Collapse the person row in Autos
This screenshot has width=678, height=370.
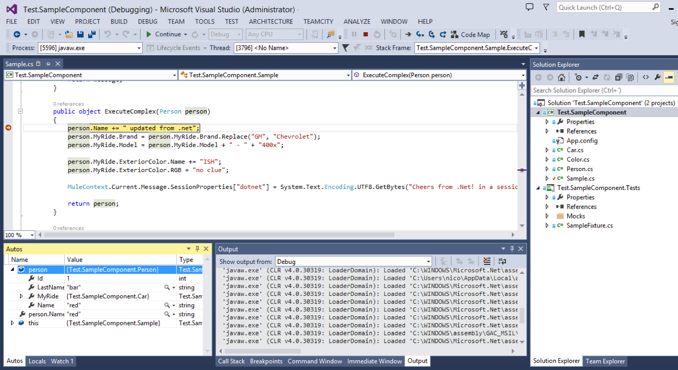click(13, 269)
